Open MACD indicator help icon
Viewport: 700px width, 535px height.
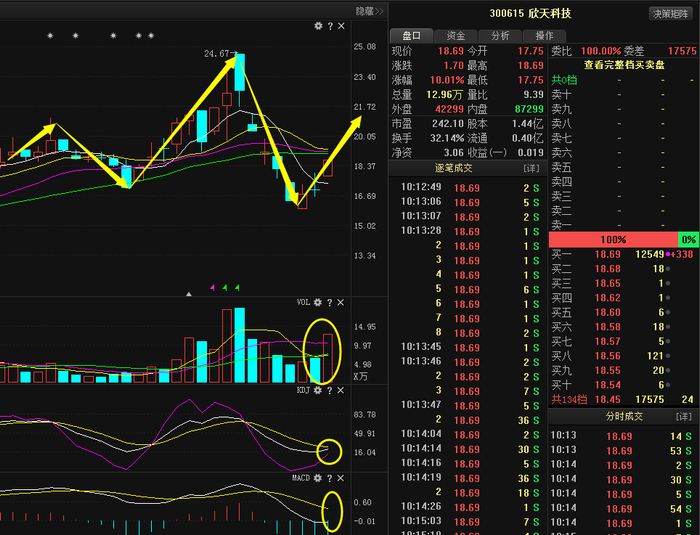coord(329,478)
